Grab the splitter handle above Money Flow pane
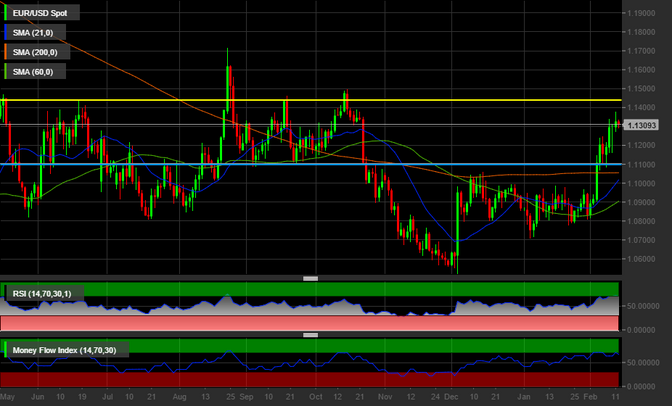 tap(310, 335)
